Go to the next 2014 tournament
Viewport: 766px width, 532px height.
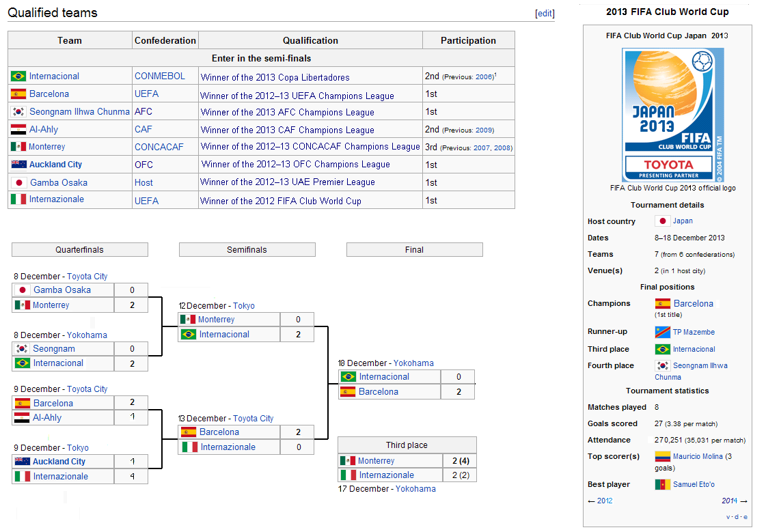(x=730, y=501)
